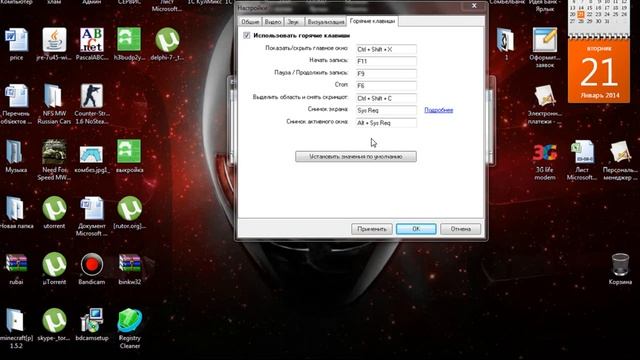Open the Персональный менеджер icon
Image resolution: width=640 pixels, height=360 pixels.
click(x=620, y=152)
